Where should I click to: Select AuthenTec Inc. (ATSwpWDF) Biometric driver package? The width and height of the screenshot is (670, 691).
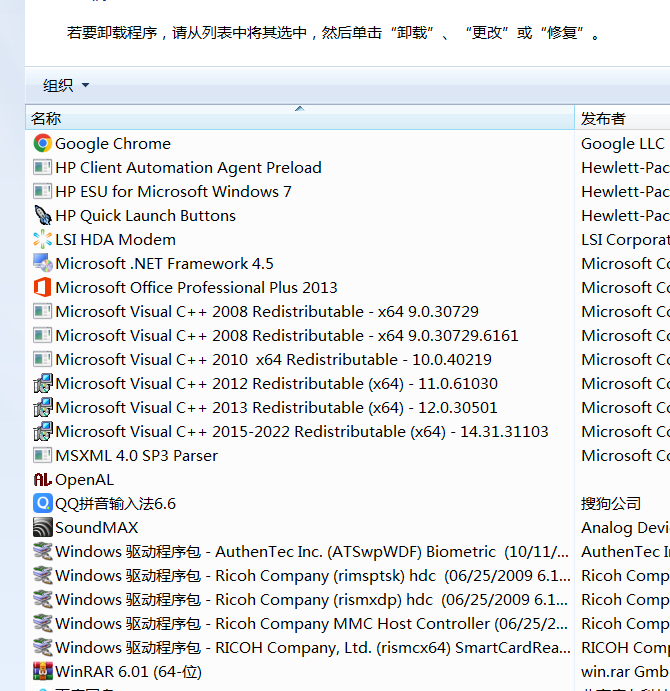(312, 551)
